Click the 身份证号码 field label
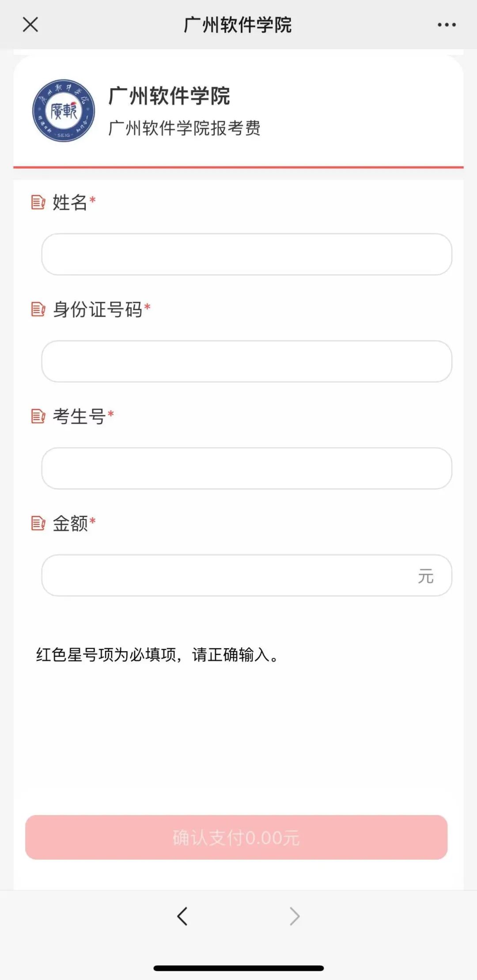The height and width of the screenshot is (980, 477). pyautogui.click(x=98, y=309)
